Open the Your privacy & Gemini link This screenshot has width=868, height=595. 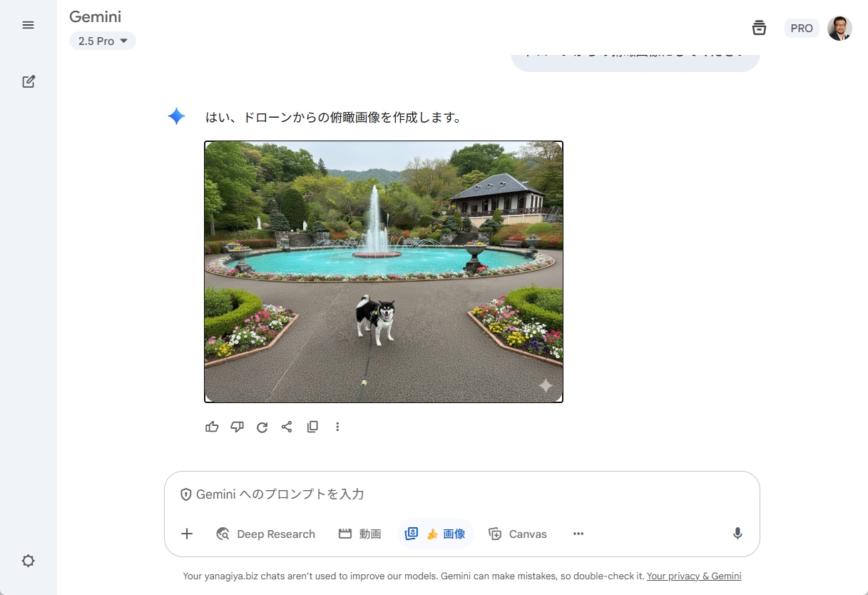tap(693, 576)
